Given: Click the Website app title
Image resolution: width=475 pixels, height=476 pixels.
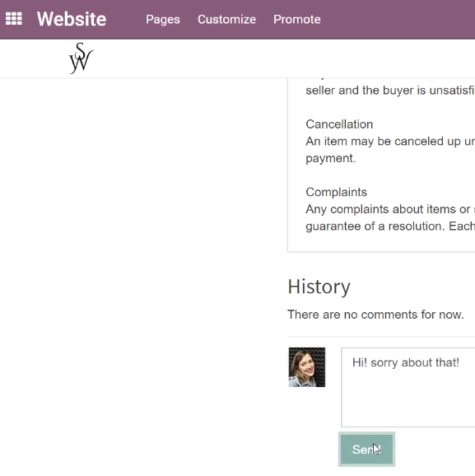Looking at the screenshot, I should click(72, 19).
